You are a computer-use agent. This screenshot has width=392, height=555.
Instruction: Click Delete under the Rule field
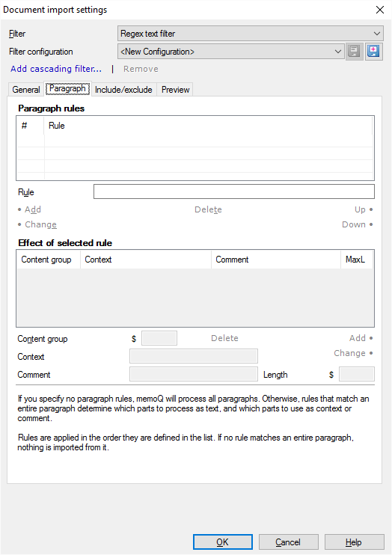pyautogui.click(x=208, y=209)
